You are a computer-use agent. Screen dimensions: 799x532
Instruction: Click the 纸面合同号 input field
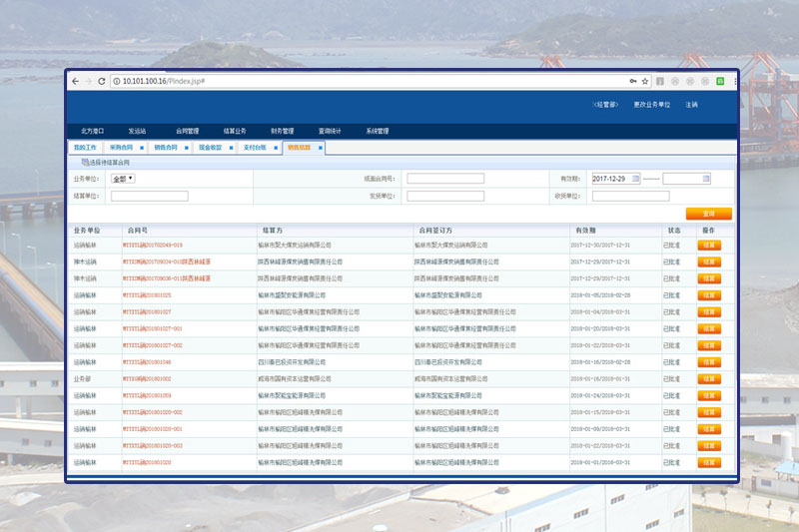click(445, 179)
